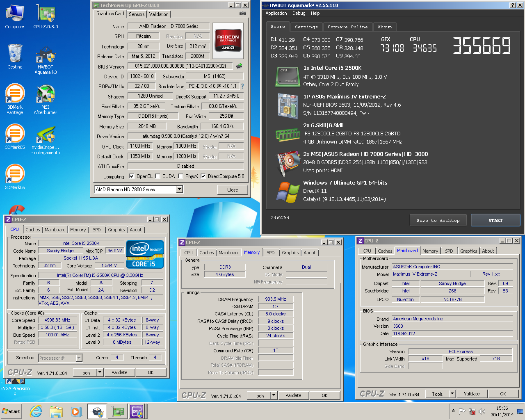Click OK in the Memory tab CPU-Z window
This screenshot has width=525, height=420.
pyautogui.click(x=324, y=395)
